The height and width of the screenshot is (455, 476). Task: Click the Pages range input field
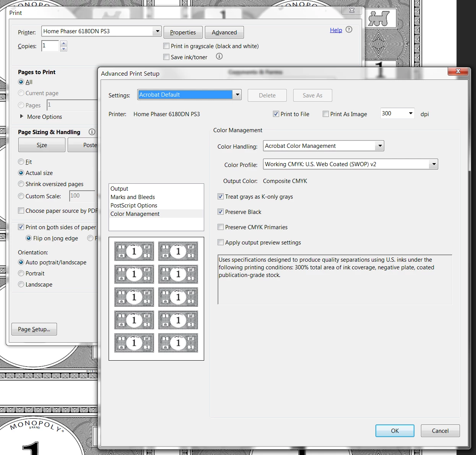point(72,105)
